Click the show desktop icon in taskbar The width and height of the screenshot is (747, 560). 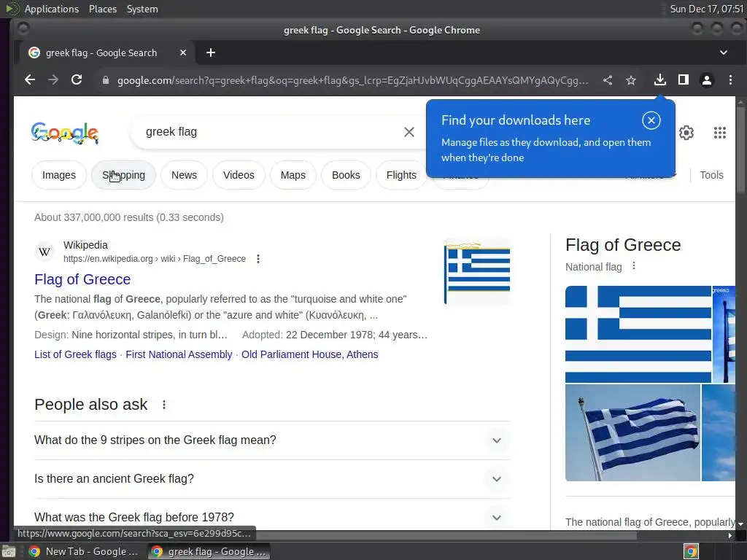(x=9, y=551)
